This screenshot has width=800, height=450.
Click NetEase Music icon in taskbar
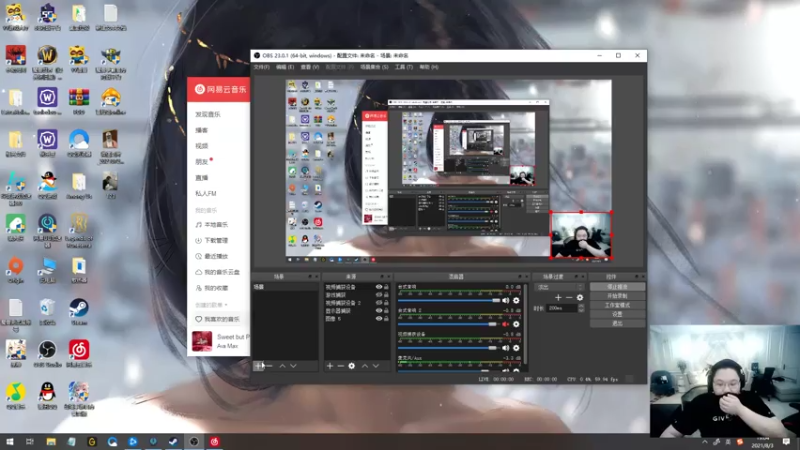pos(214,442)
